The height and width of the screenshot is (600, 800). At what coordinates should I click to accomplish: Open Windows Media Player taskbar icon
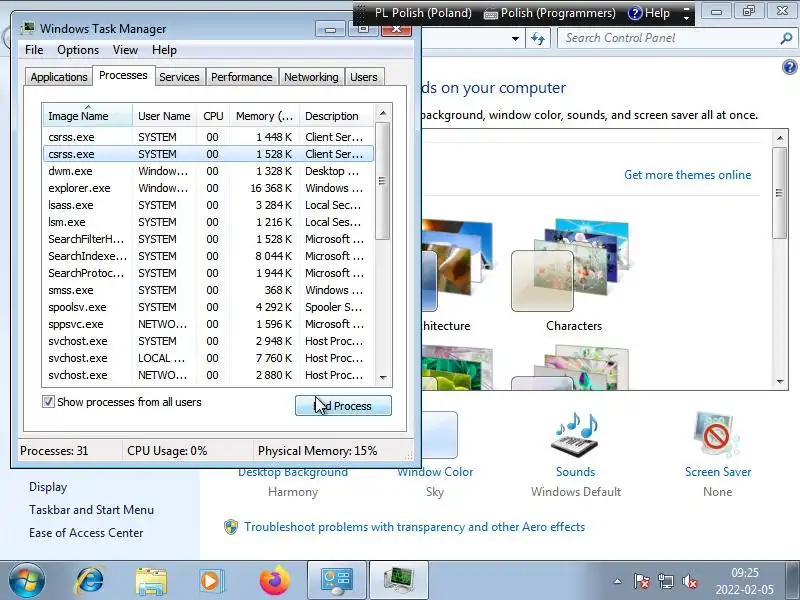pos(210,581)
